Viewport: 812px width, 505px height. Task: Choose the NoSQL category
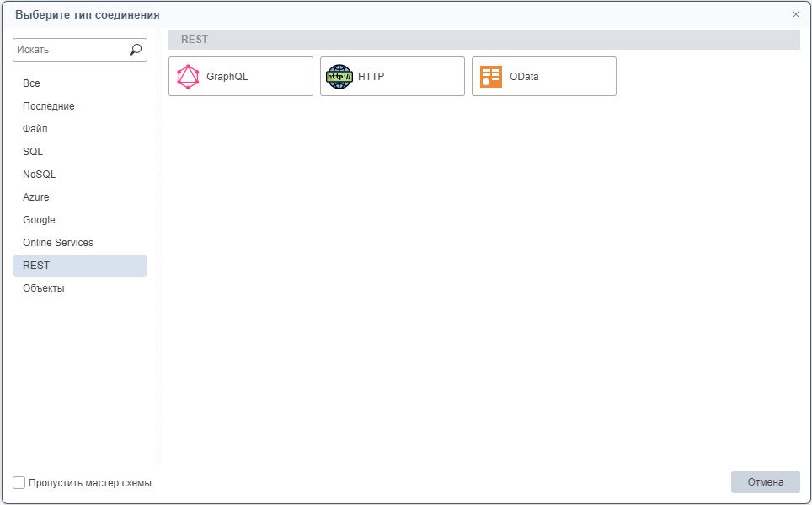click(x=40, y=175)
